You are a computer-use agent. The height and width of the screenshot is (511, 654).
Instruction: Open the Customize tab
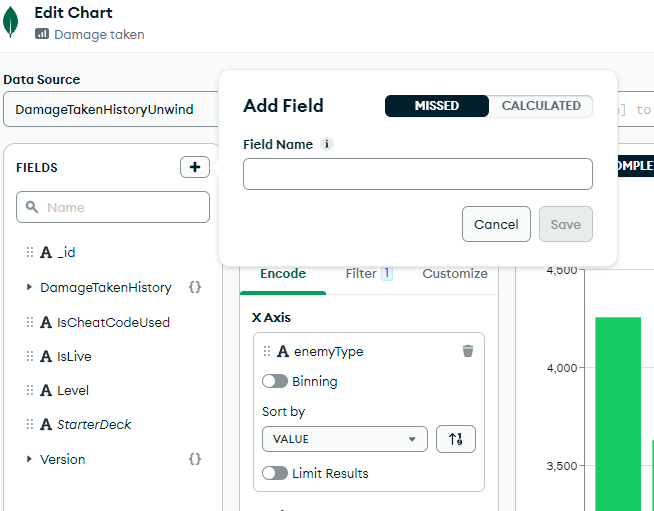click(455, 273)
